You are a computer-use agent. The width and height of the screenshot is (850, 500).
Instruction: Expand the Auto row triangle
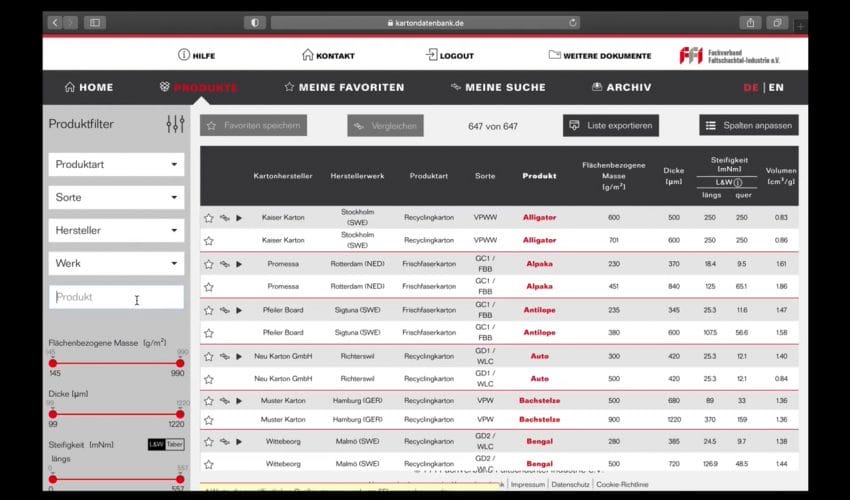(239, 356)
